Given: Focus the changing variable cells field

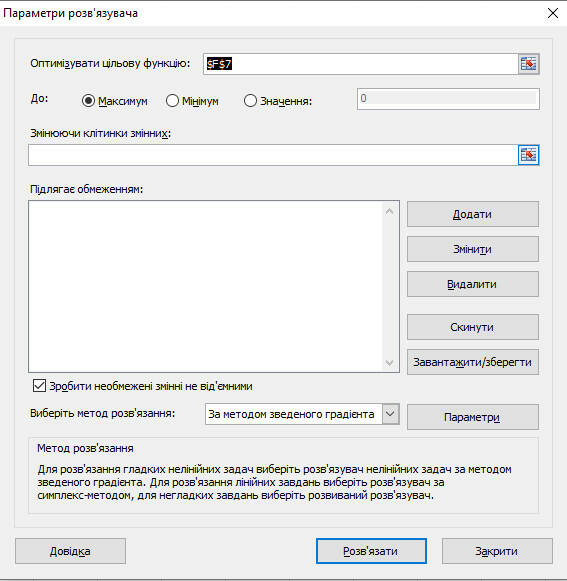Looking at the screenshot, I should (x=273, y=155).
